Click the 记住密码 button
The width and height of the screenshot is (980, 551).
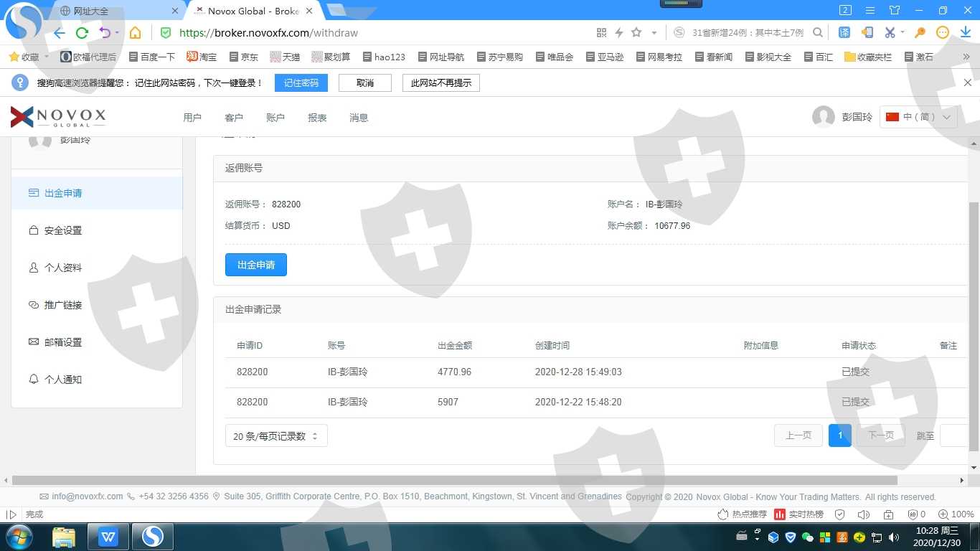301,83
